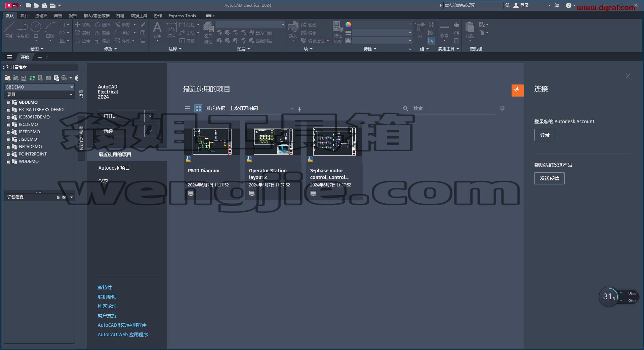Expand the WDDEMO project tree node
This screenshot has width=644, height=350.
coord(8,162)
